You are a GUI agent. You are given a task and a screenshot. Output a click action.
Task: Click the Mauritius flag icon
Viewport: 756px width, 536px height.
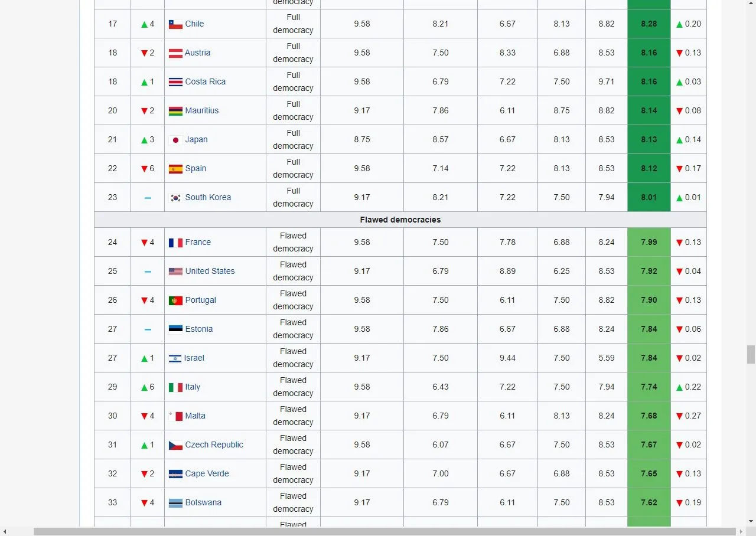[175, 110]
